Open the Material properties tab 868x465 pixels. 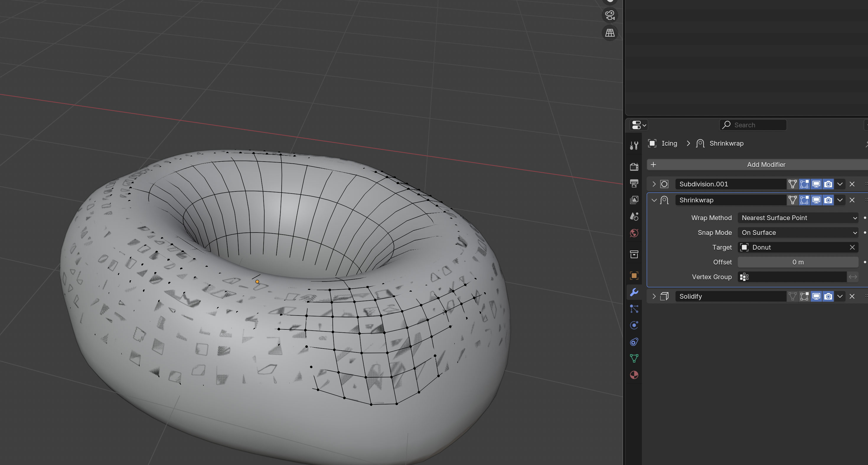click(x=634, y=375)
